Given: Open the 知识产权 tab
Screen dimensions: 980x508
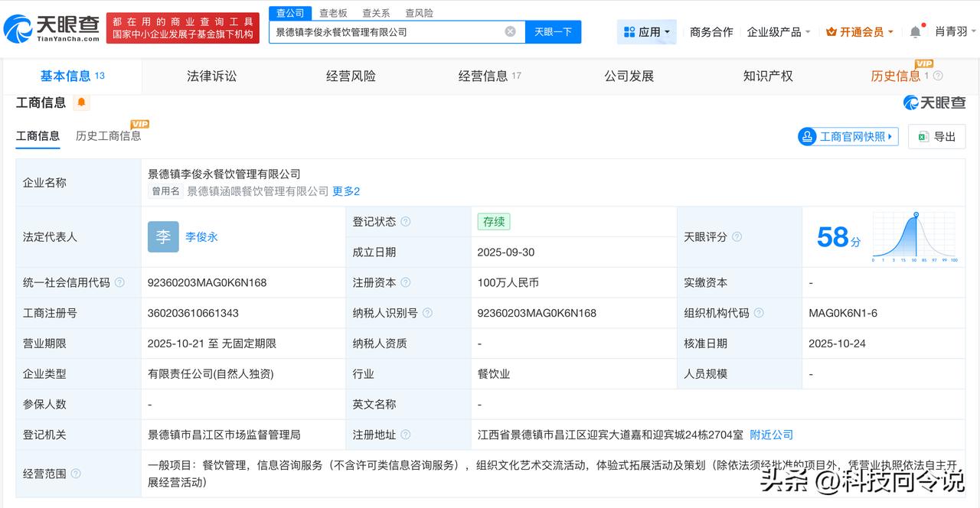Looking at the screenshot, I should 767,76.
